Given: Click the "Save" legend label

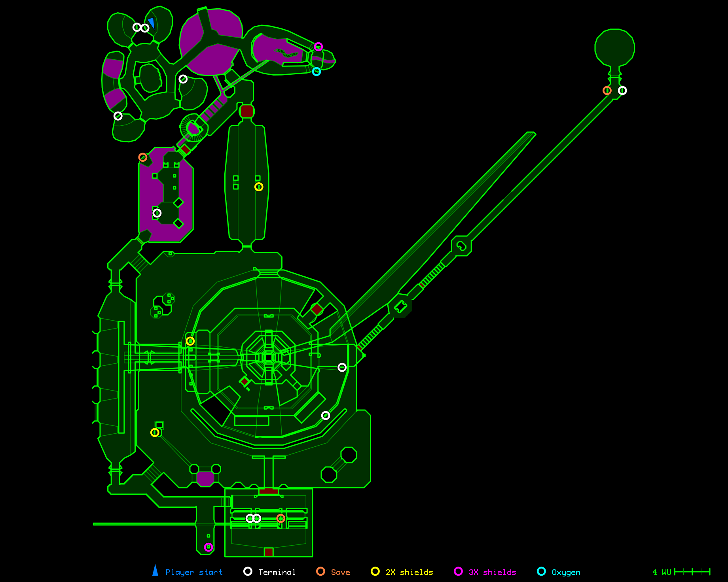Looking at the screenshot, I should tap(341, 572).
